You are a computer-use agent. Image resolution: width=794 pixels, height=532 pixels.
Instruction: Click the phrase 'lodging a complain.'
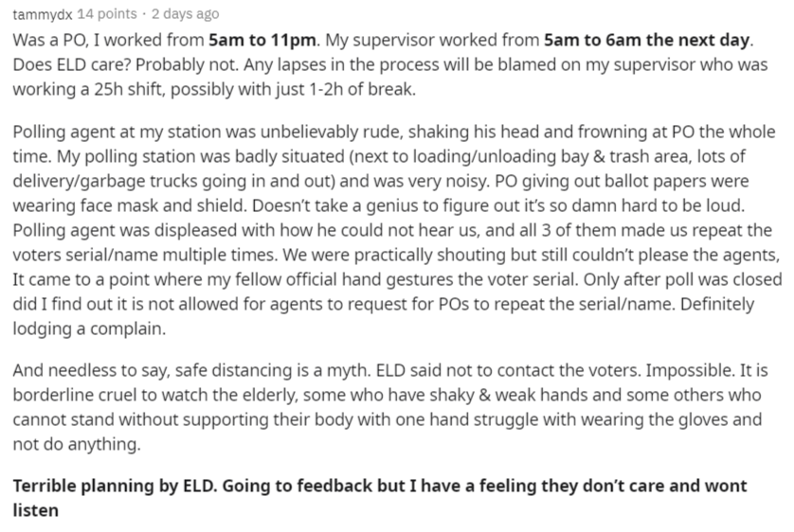pos(89,328)
